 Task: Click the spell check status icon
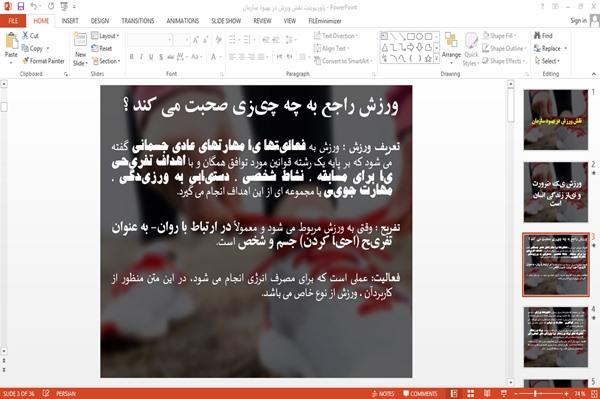pos(46,393)
